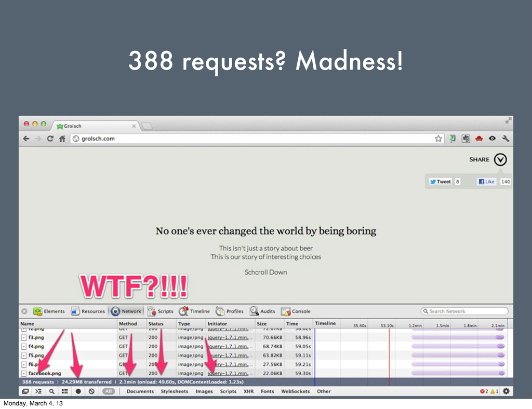Click the Schcroll Down text
Image resolution: width=532 pixels, height=409 pixels.
265,272
